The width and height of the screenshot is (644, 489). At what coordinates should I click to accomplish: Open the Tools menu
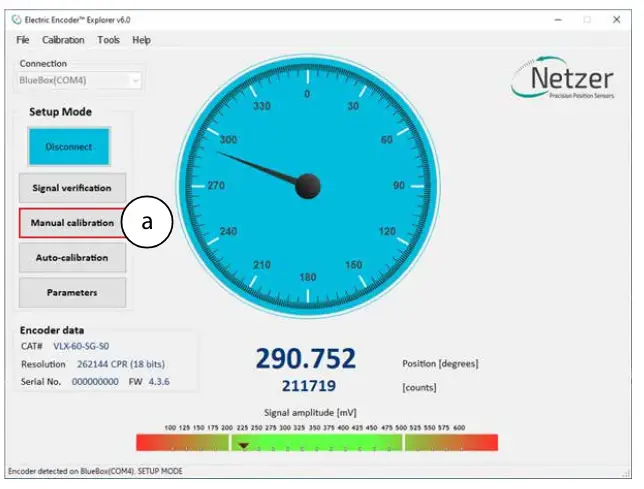click(108, 40)
